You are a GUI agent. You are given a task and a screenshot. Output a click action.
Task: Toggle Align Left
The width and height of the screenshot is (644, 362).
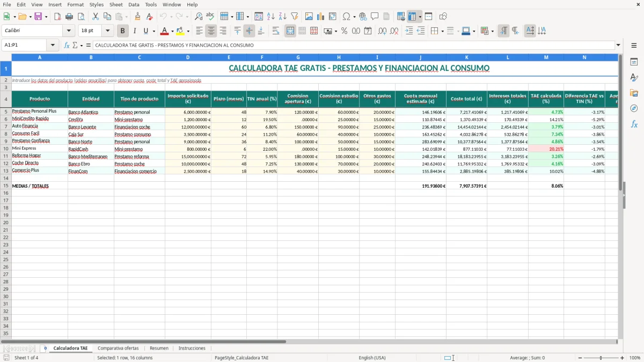pyautogui.click(x=200, y=31)
